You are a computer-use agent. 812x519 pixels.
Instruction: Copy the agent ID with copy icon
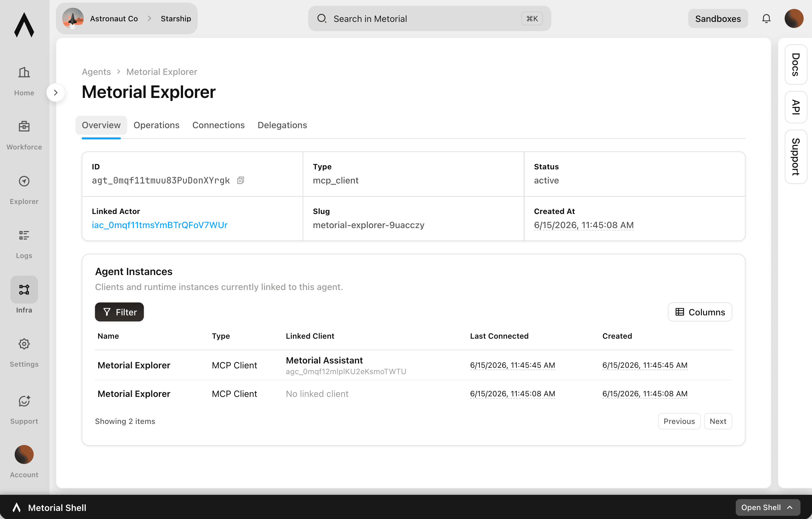tap(241, 180)
